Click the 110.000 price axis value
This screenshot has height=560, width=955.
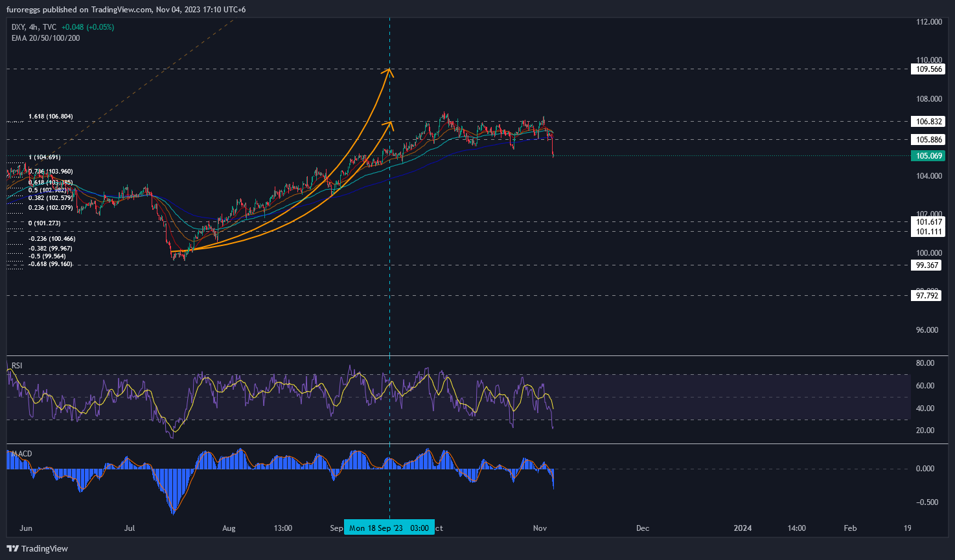pos(929,60)
